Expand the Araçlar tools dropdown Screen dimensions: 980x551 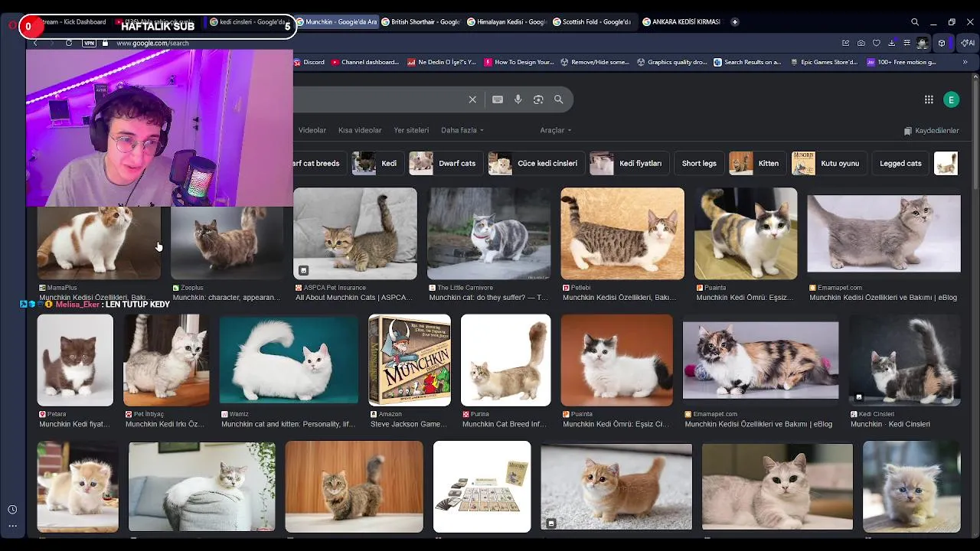[556, 130]
